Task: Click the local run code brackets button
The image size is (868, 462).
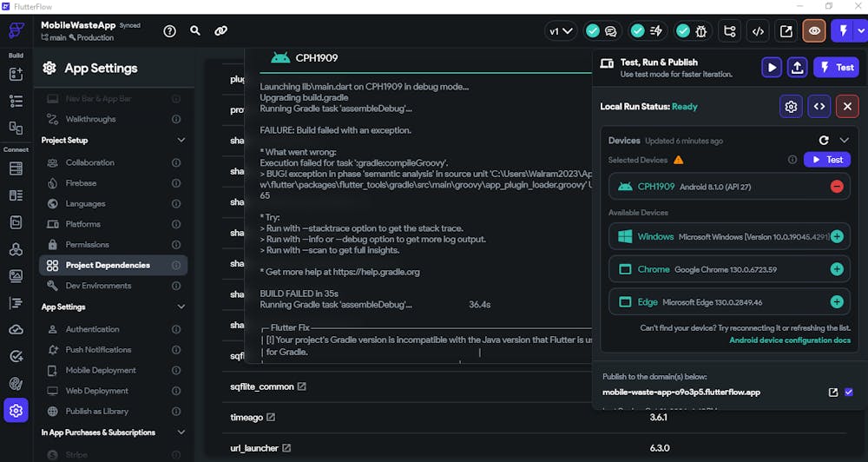Action: click(x=819, y=106)
